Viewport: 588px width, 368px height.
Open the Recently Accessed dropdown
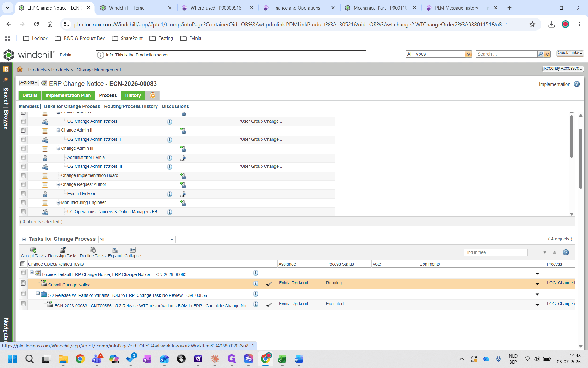(x=563, y=68)
